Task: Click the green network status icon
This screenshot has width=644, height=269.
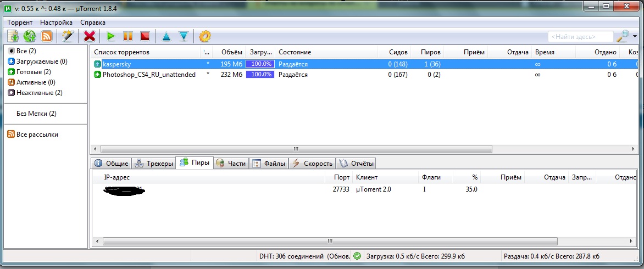Action: click(x=357, y=256)
